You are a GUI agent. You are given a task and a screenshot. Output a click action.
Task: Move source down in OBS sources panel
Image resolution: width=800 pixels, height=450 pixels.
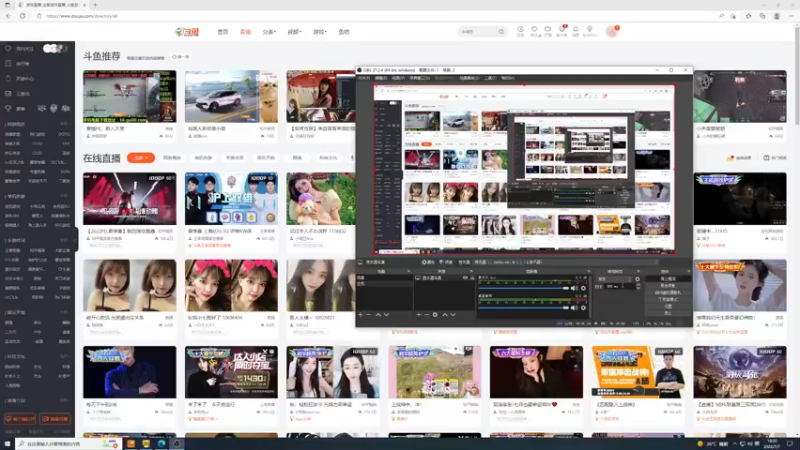click(x=454, y=314)
